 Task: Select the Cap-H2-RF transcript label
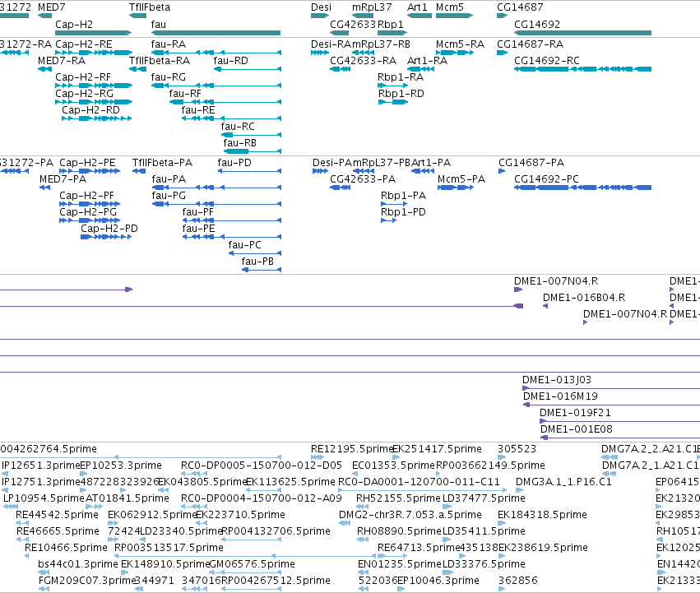tap(83, 77)
